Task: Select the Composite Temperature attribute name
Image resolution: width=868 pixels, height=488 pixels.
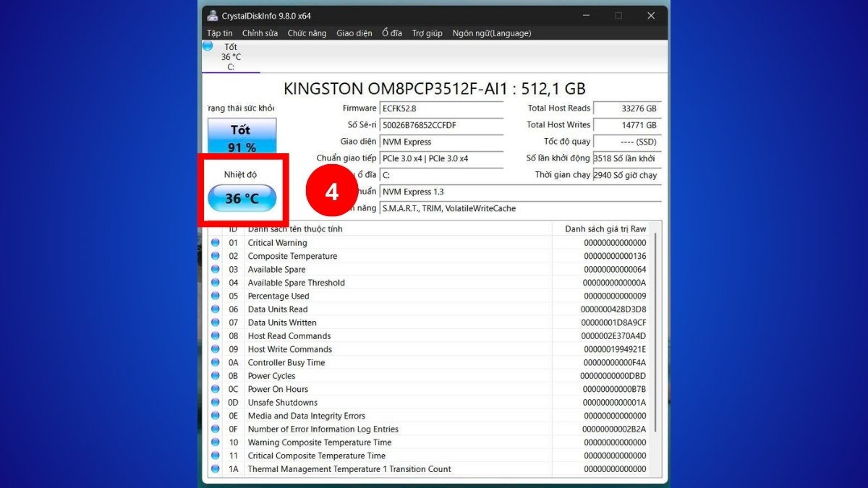Action: pyautogui.click(x=292, y=256)
